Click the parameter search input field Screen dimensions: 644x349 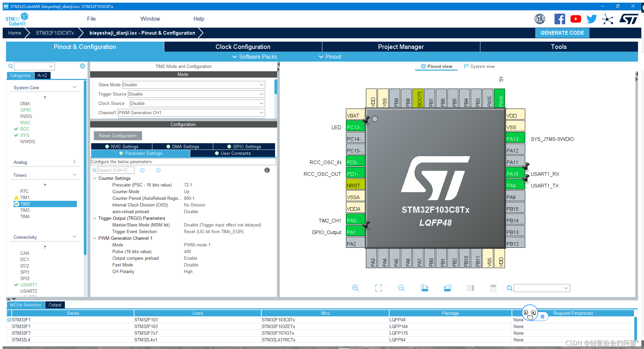point(116,170)
